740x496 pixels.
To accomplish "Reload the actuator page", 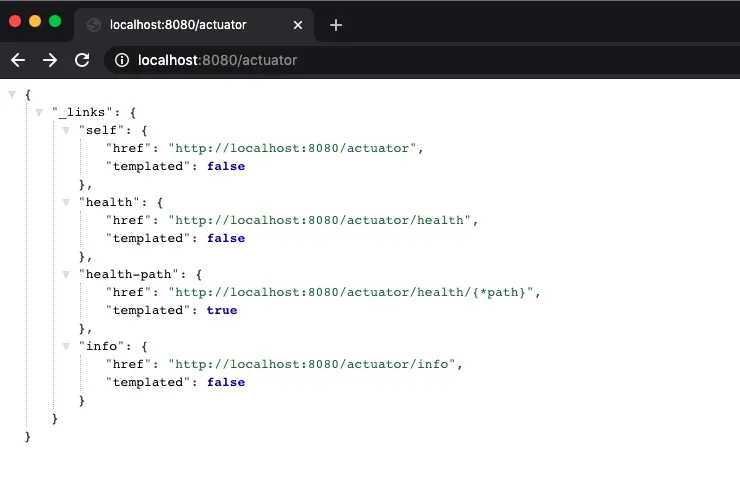I will [x=82, y=60].
